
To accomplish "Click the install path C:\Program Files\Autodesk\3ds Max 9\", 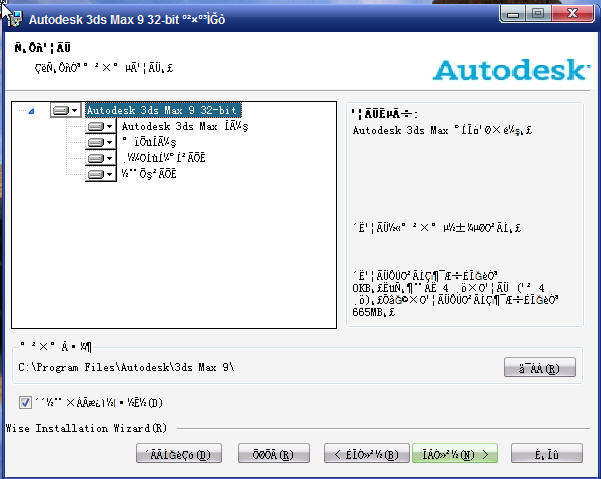I will (x=126, y=367).
